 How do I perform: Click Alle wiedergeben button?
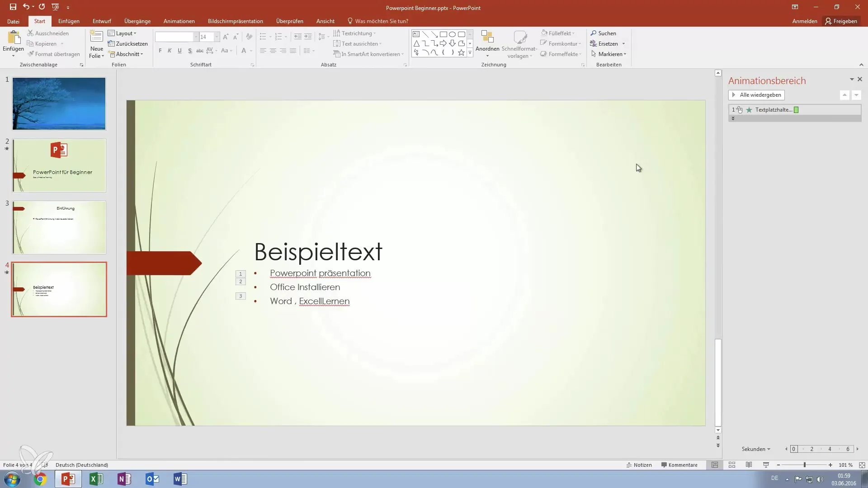(x=756, y=95)
